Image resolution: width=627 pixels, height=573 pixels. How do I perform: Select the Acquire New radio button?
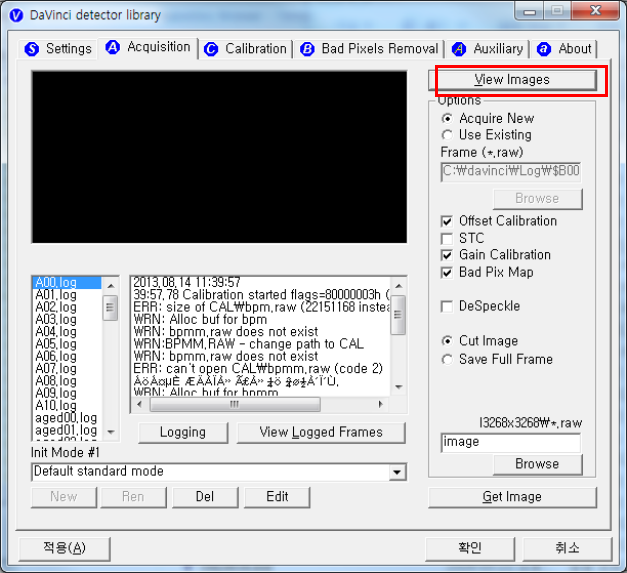(447, 119)
